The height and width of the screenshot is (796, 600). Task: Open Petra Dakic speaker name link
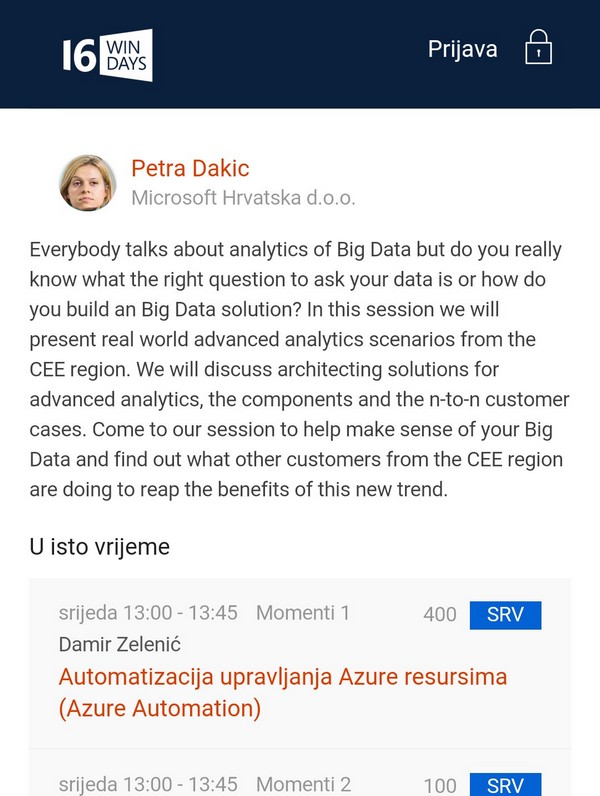(190, 168)
